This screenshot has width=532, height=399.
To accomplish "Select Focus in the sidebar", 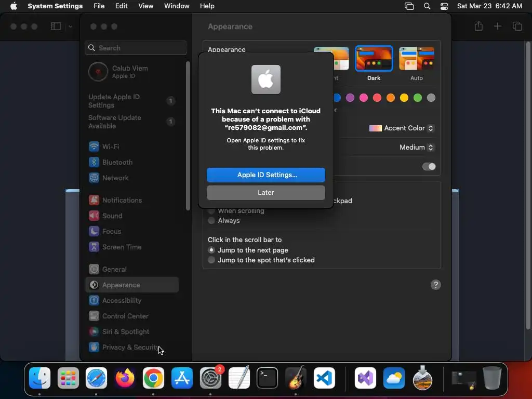I will click(132, 231).
